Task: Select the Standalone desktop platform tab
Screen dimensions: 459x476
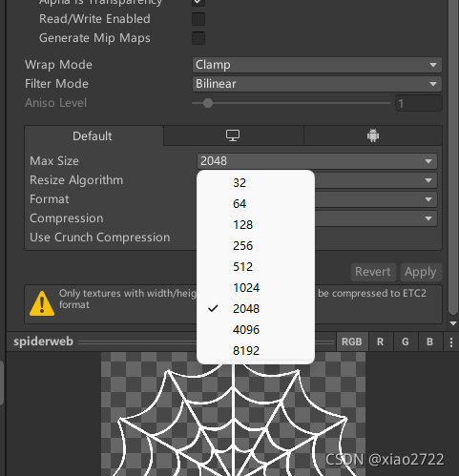Action: click(x=234, y=135)
